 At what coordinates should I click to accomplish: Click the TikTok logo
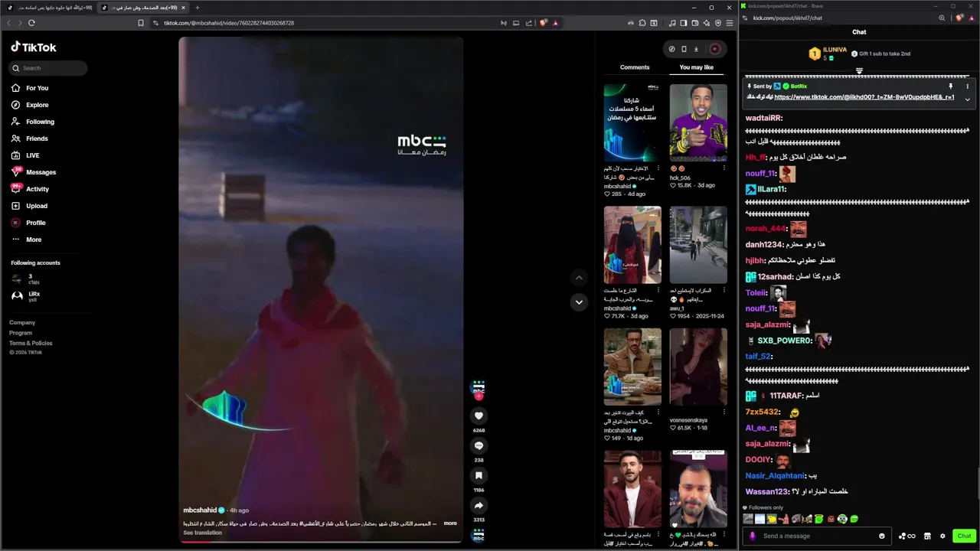[x=34, y=47]
